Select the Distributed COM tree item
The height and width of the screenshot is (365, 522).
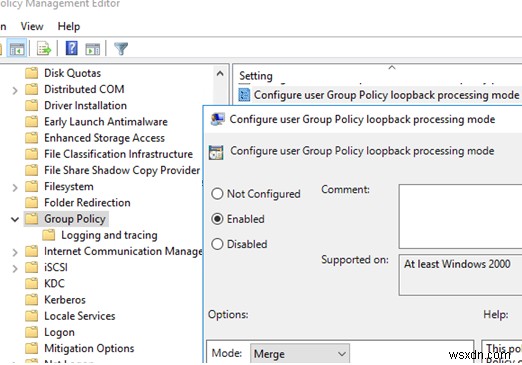[x=84, y=89]
